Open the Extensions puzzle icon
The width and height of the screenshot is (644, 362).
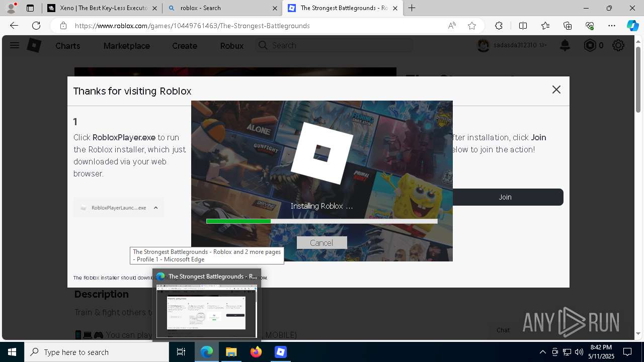pos(499,26)
